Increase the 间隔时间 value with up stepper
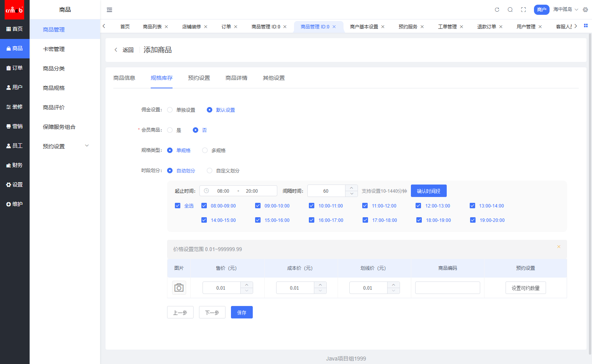The width and height of the screenshot is (592, 364). pos(351,188)
